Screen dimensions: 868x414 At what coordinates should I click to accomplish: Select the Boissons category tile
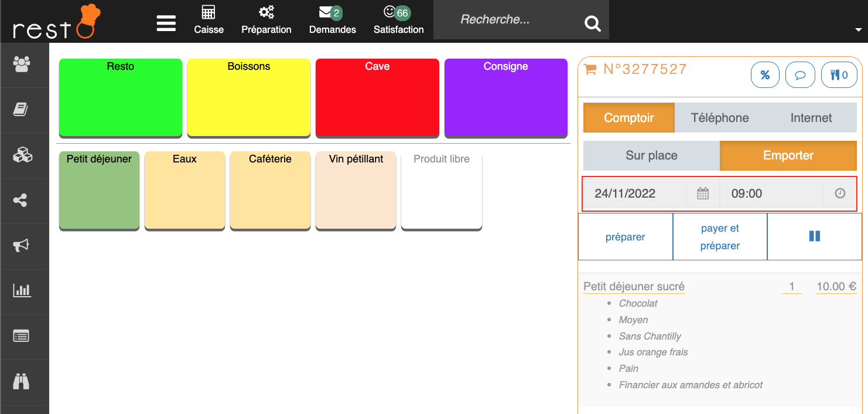(x=249, y=97)
